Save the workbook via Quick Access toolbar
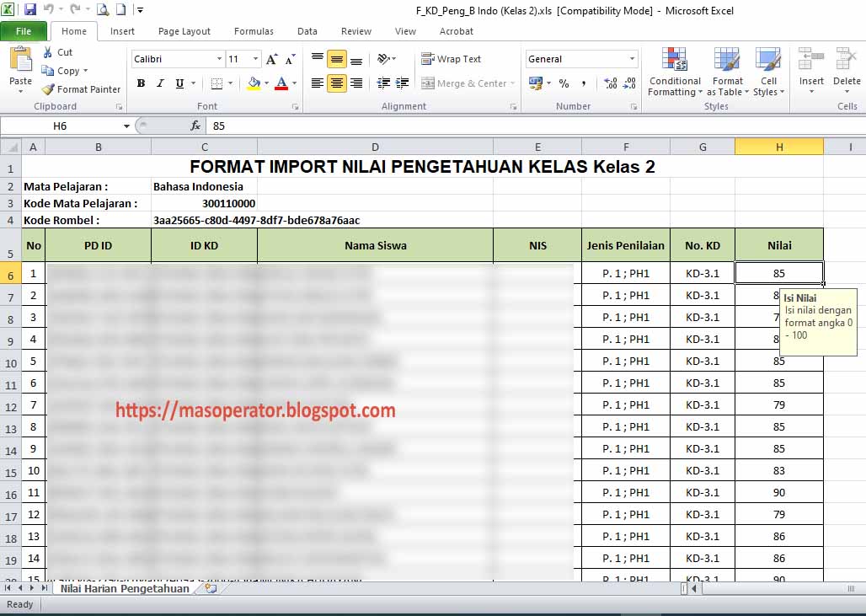 tap(29, 8)
